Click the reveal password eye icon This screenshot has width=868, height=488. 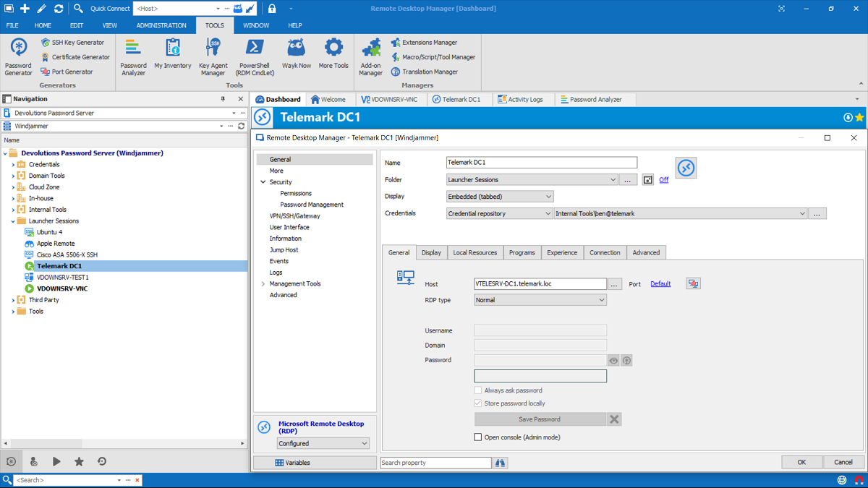coord(613,360)
